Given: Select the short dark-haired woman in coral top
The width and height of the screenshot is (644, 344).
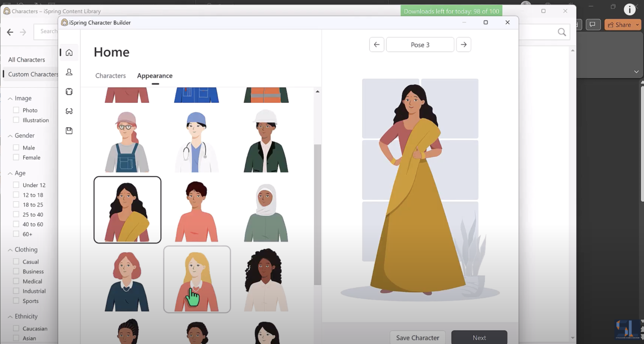Looking at the screenshot, I should [x=197, y=211].
